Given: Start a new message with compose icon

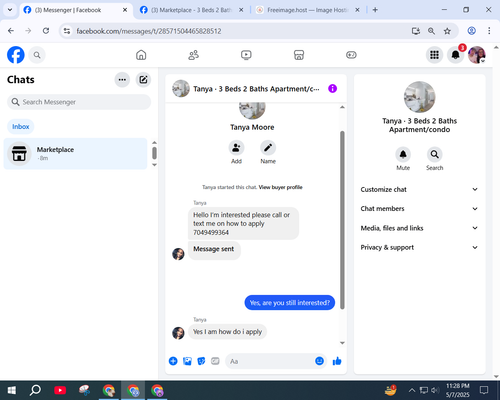Looking at the screenshot, I should (x=143, y=80).
